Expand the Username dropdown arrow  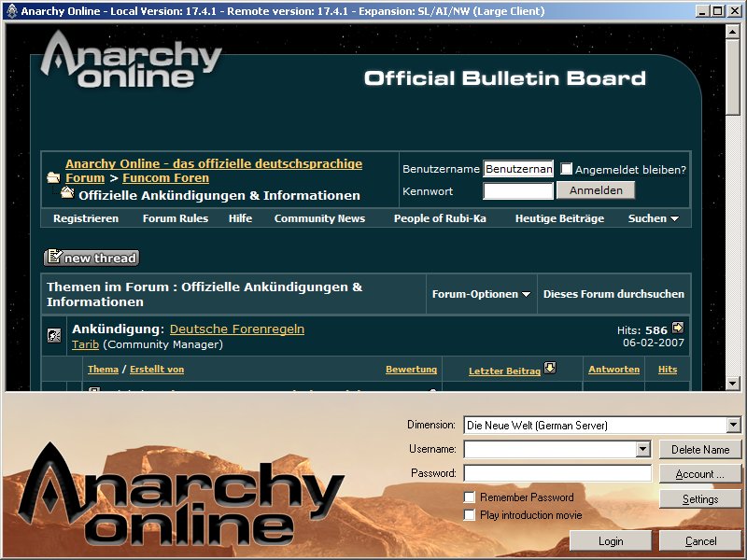[642, 449]
